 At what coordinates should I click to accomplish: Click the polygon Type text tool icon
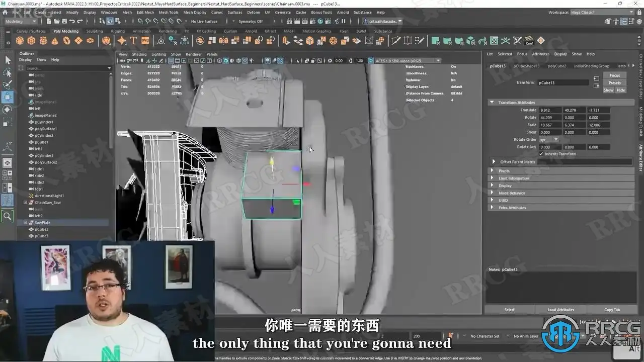point(133,41)
